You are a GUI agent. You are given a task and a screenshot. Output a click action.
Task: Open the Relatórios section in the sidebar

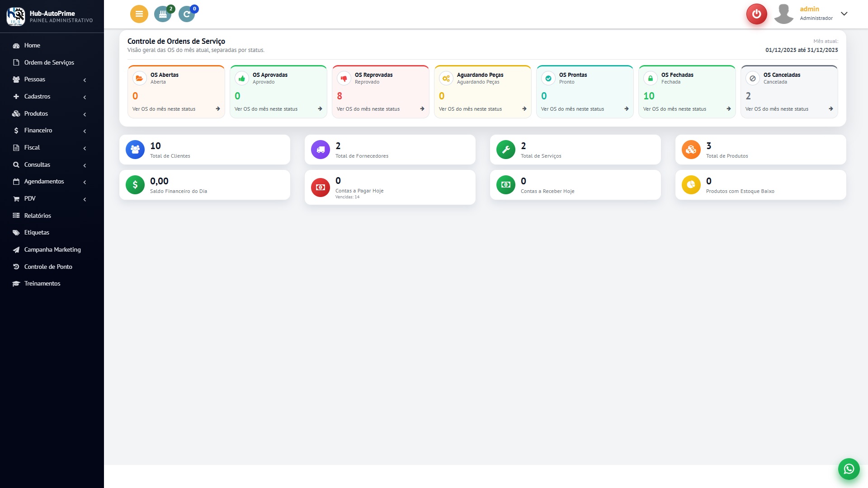point(38,216)
